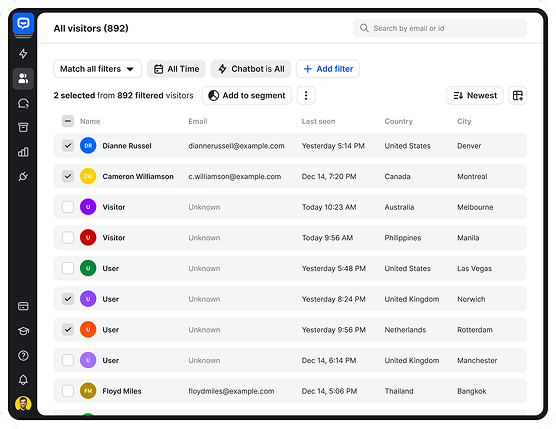Screen dimensions: 556x429
Task: Open the Newest sort dropdown
Action: (x=475, y=96)
